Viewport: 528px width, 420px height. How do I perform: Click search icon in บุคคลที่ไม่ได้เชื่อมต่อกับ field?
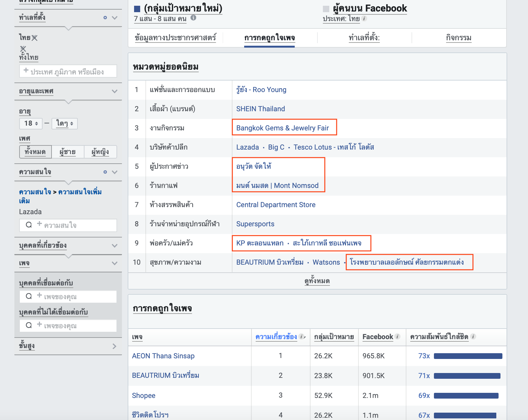click(29, 325)
